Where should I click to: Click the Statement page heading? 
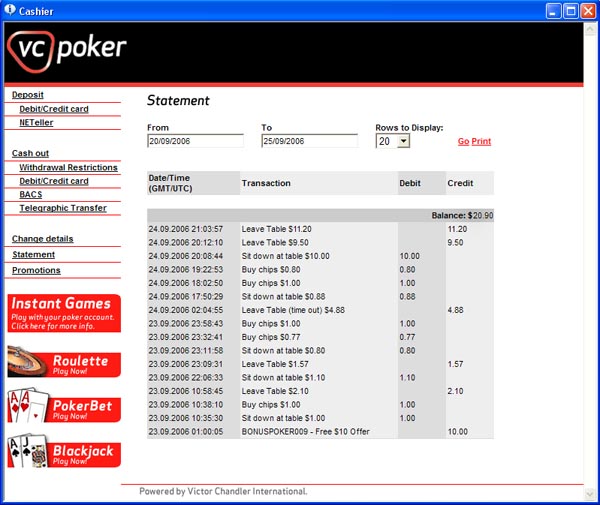[178, 100]
